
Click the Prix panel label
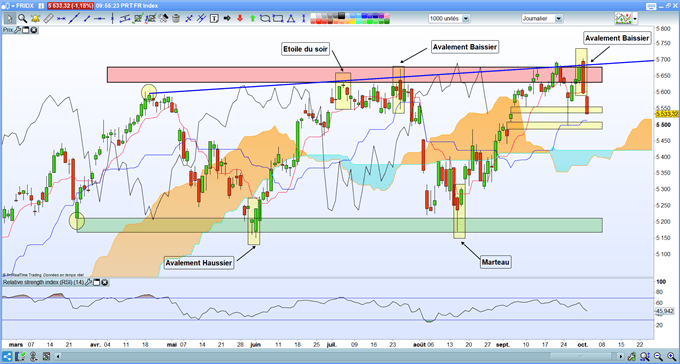(8, 30)
